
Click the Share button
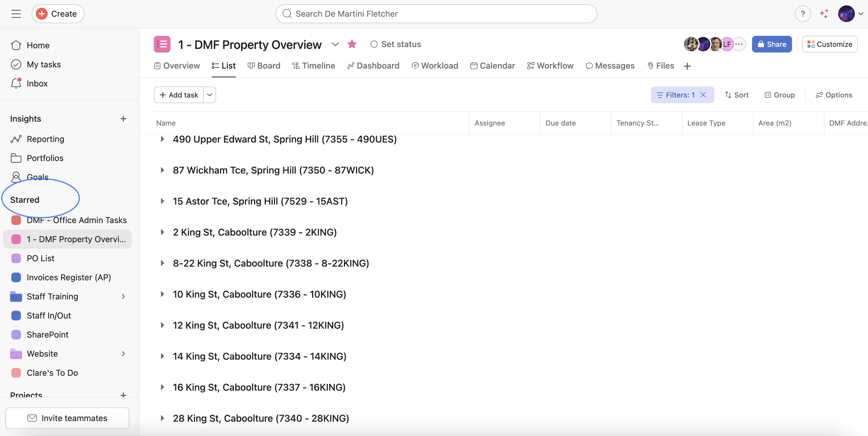[772, 44]
